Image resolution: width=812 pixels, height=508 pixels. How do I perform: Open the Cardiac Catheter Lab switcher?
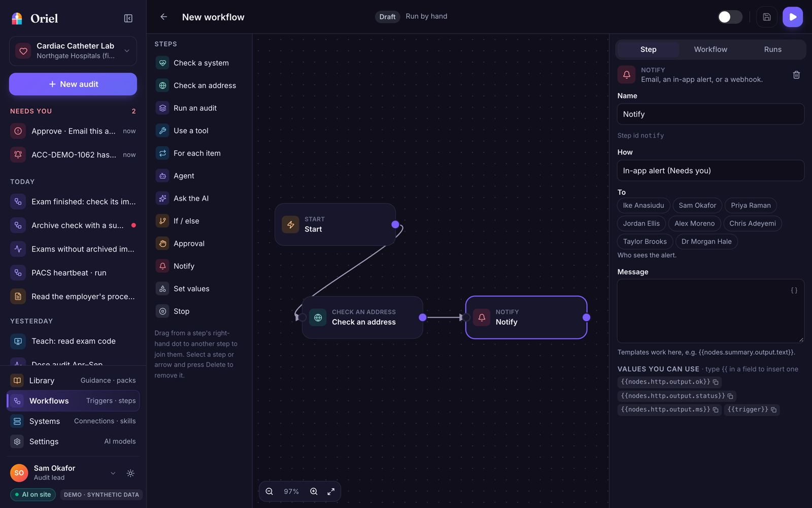pyautogui.click(x=73, y=51)
